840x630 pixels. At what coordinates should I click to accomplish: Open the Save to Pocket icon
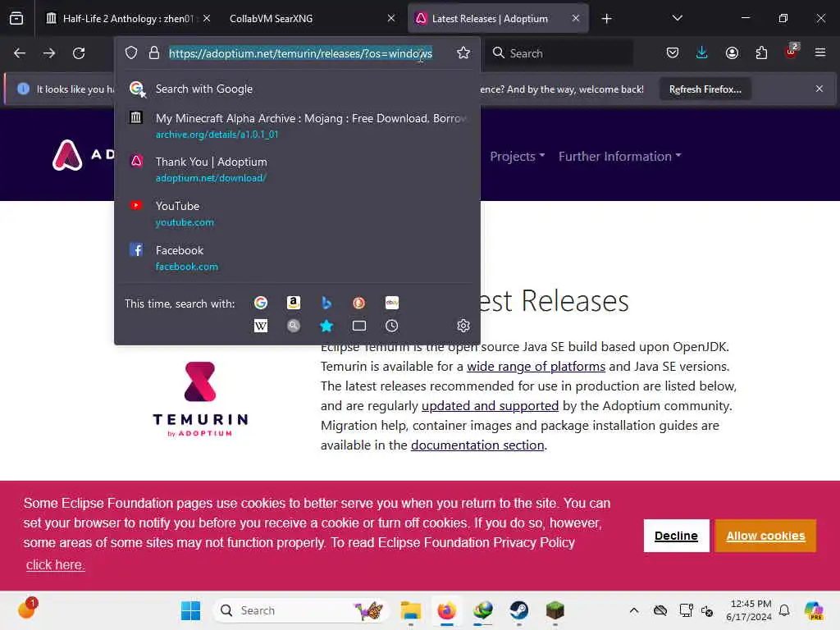tap(673, 53)
